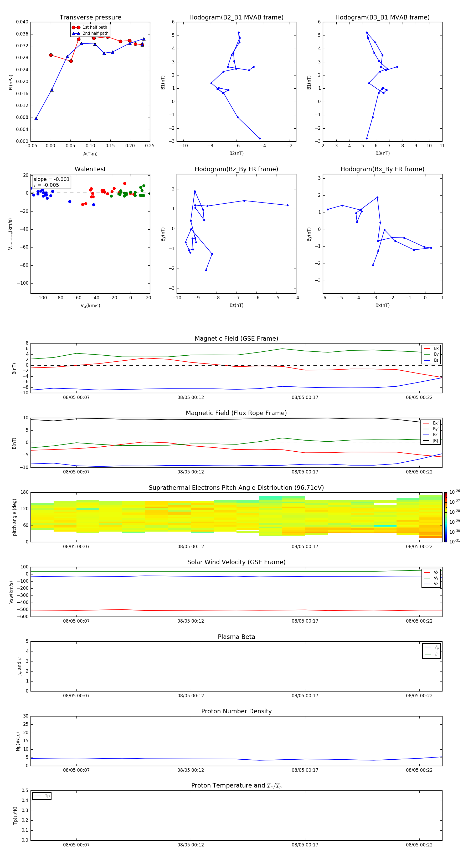Click the pitch angle color bar
Image resolution: width=473 pixels, height=868 pixels.
point(446,517)
